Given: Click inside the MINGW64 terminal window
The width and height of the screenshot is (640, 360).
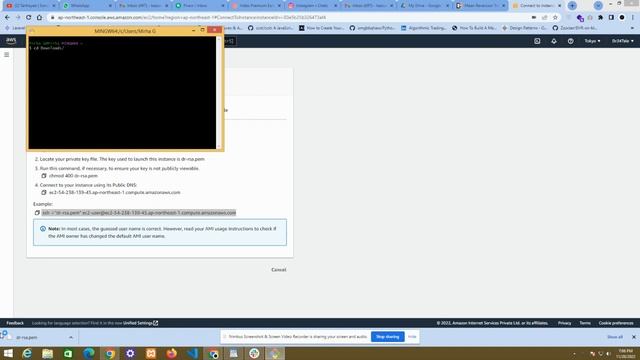Looking at the screenshot, I should pos(122,93).
